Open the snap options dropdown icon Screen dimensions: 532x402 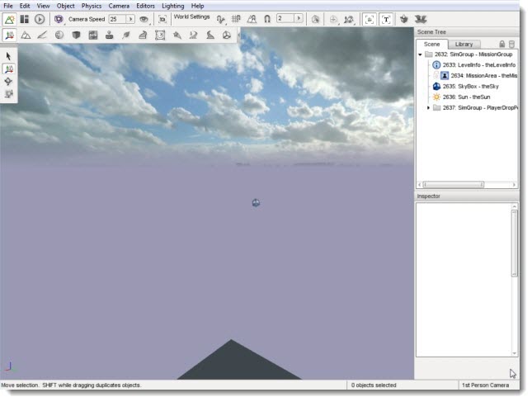coord(221,19)
